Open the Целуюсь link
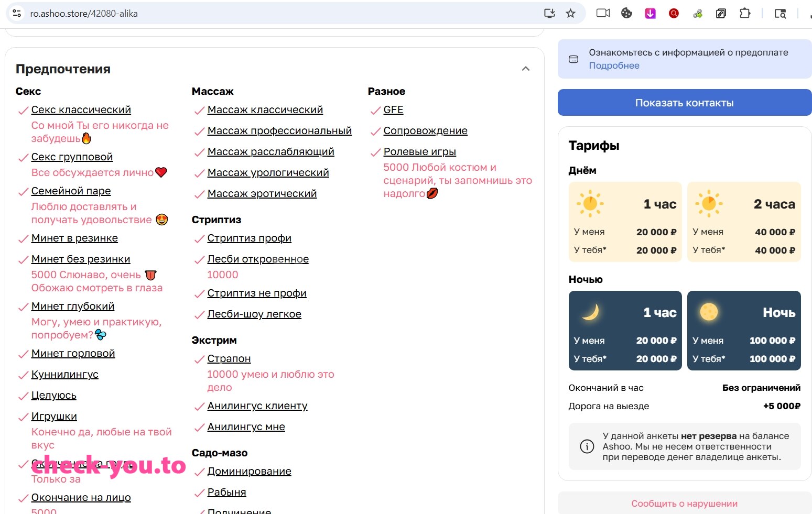812x514 pixels. coord(53,395)
